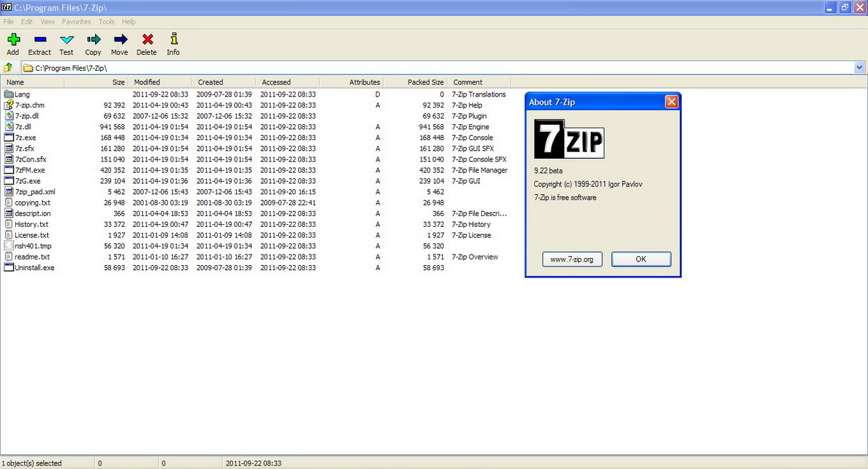Click the www.7-zip.org button

click(572, 259)
